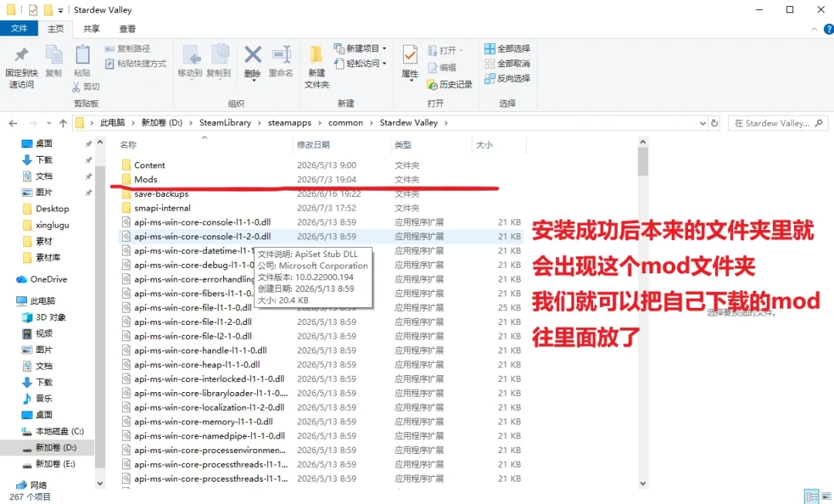
Task: Click the red Delete (删除) icon
Action: [253, 54]
